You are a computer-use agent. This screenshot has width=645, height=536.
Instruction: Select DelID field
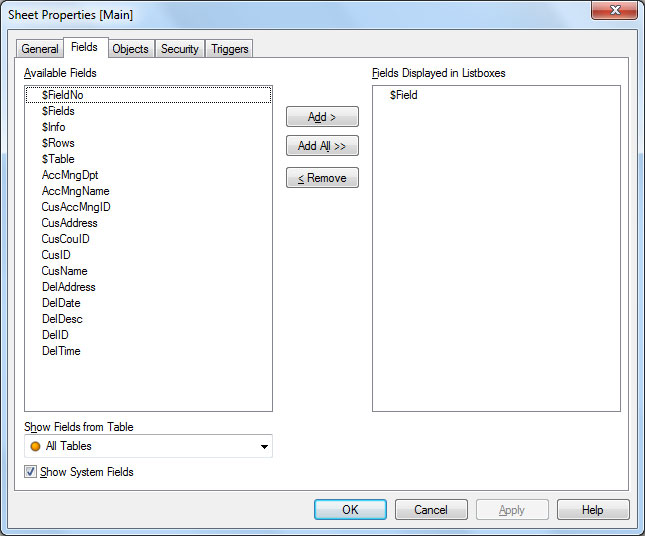pos(148,335)
